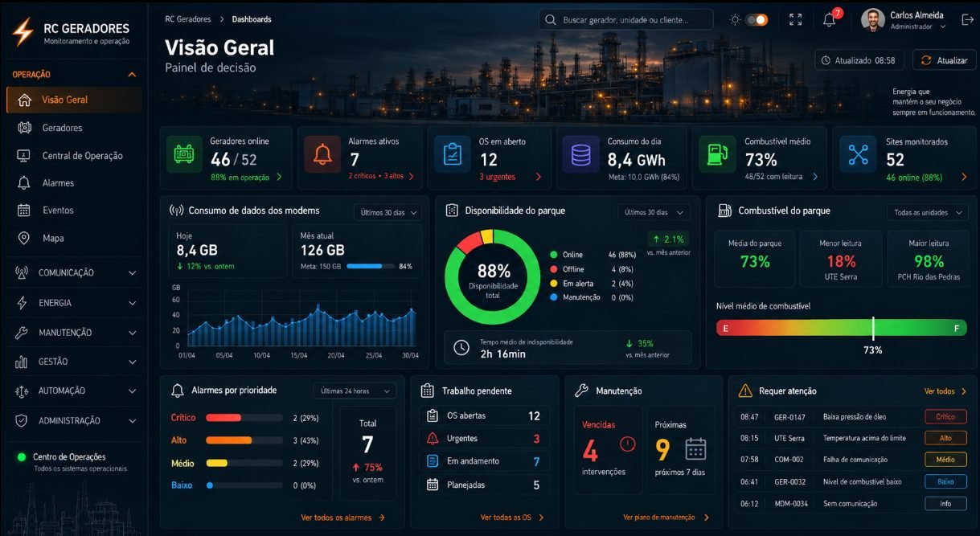Open Central de Operação in sidebar
The image size is (980, 536).
coord(74,156)
